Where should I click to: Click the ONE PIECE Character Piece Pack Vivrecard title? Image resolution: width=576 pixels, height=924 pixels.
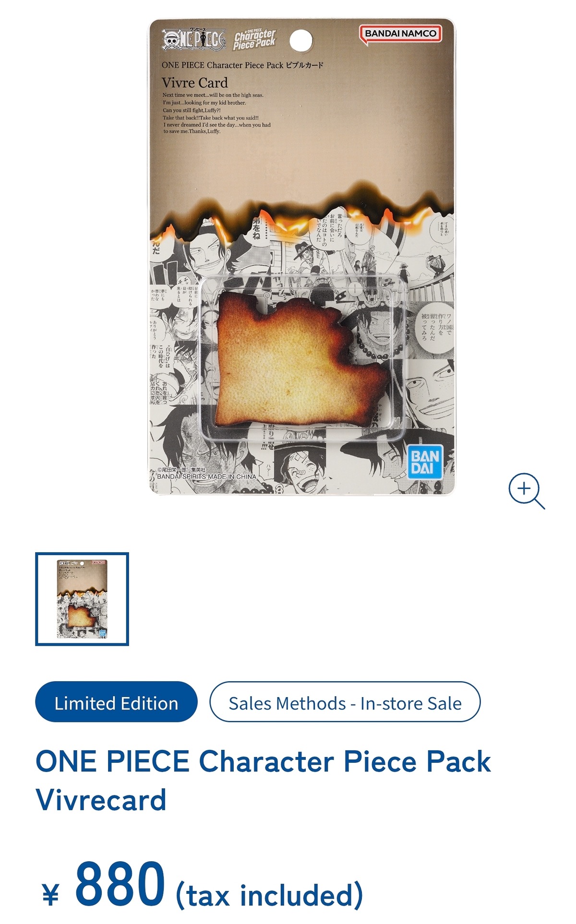(264, 781)
